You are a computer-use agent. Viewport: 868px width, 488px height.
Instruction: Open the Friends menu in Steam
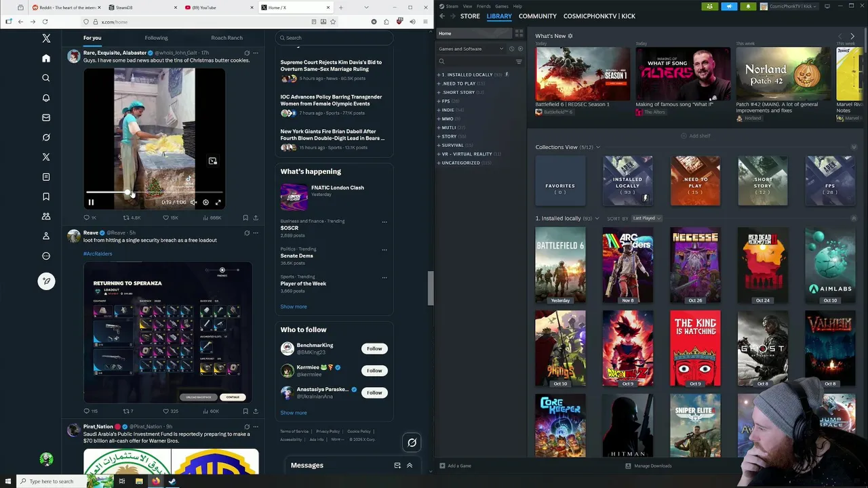pos(484,6)
